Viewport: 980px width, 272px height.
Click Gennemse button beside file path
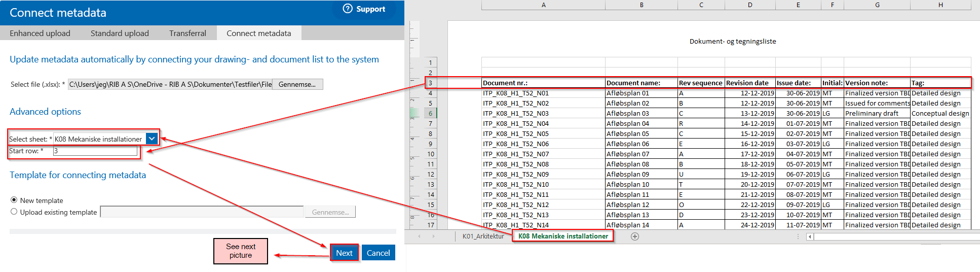click(x=297, y=84)
